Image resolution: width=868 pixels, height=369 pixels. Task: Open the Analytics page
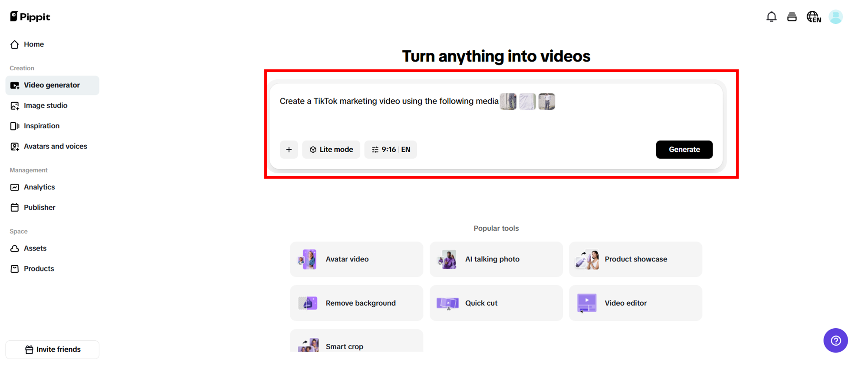coord(39,187)
